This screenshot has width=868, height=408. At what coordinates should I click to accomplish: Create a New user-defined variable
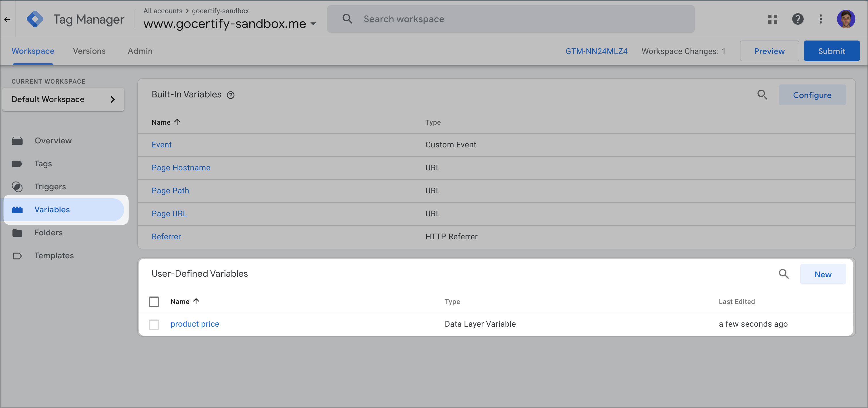click(823, 274)
